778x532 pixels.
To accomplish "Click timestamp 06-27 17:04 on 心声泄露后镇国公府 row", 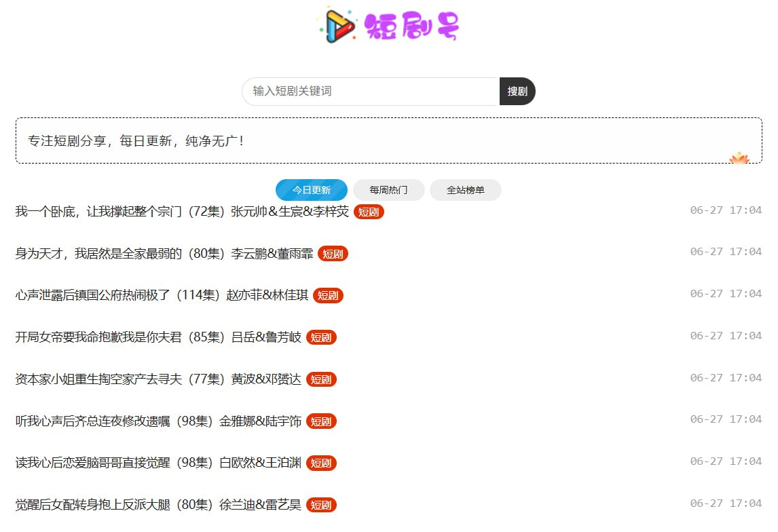I will (726, 294).
